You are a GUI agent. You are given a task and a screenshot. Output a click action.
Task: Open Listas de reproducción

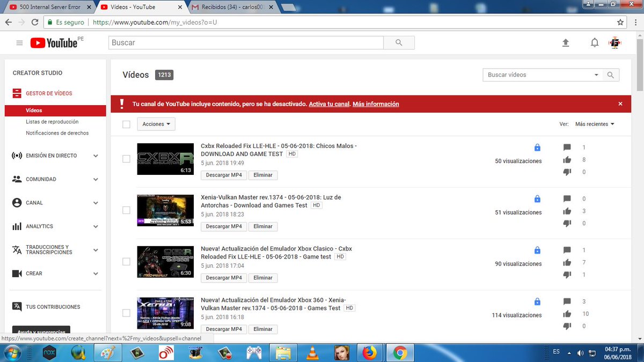(52, 122)
